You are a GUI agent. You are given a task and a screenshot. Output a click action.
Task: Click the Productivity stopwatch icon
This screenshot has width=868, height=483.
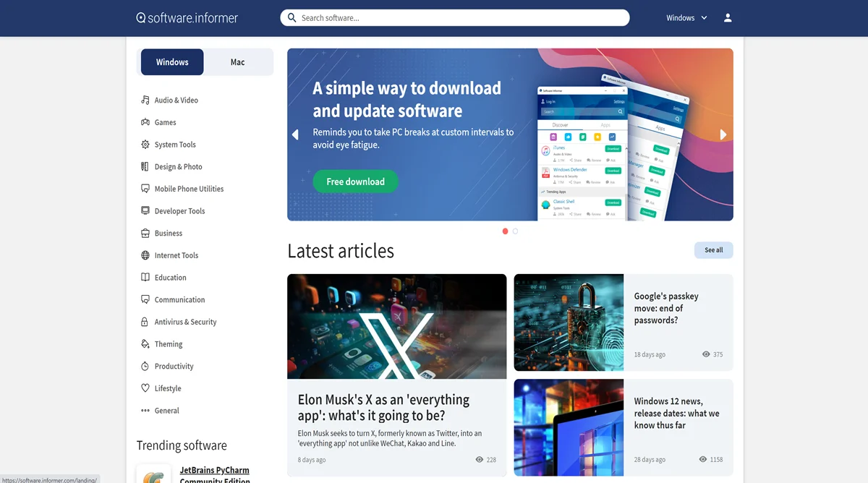point(145,366)
